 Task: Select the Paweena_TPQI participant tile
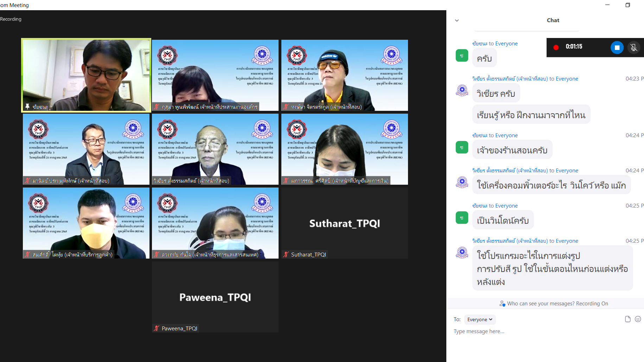(x=215, y=297)
